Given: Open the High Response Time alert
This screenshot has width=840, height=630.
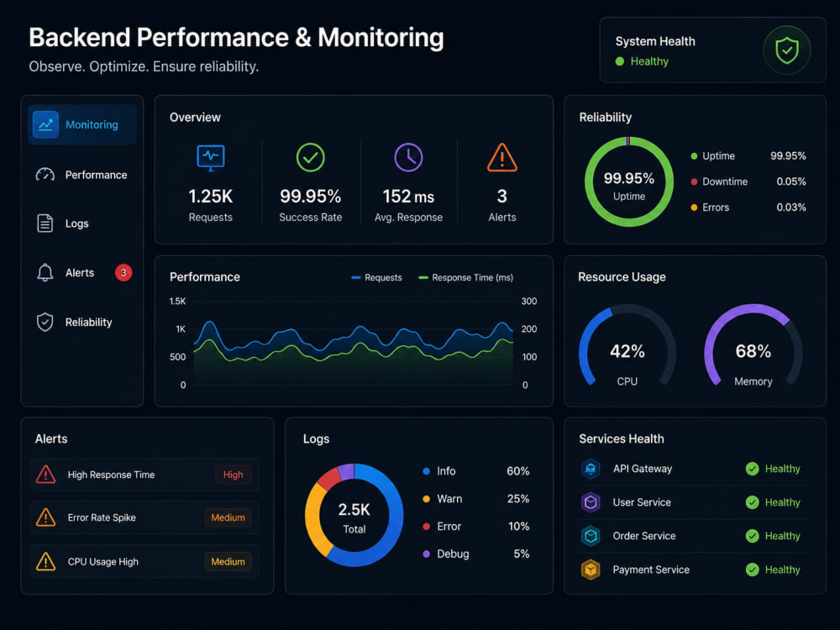Looking at the screenshot, I should [144, 475].
